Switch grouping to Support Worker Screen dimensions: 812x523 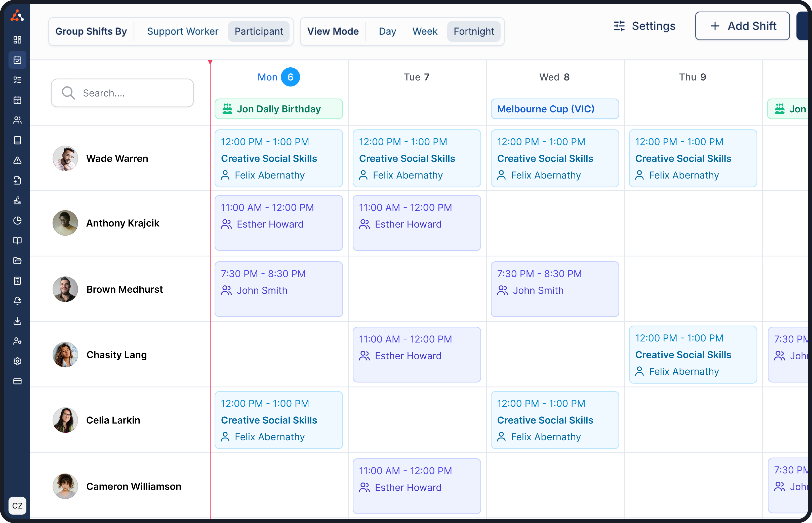pos(183,31)
